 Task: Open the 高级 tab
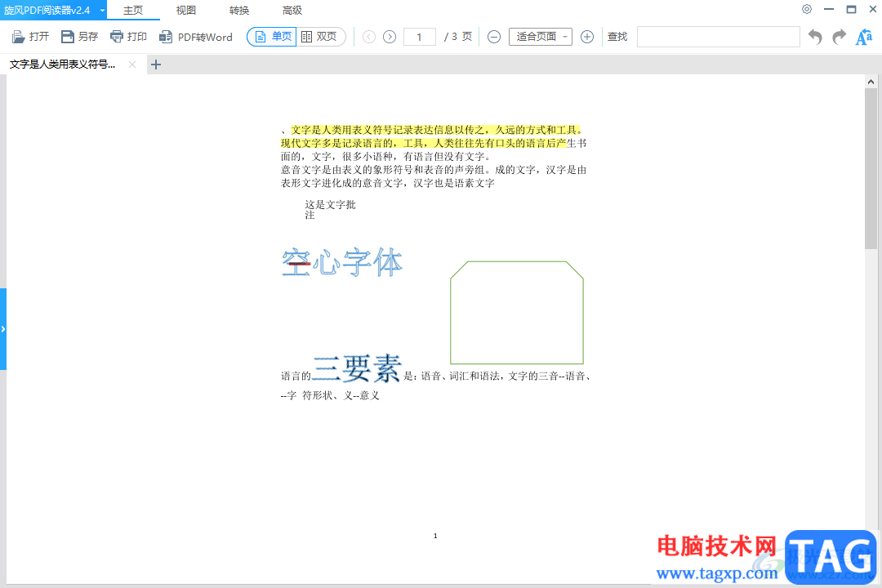(292, 10)
